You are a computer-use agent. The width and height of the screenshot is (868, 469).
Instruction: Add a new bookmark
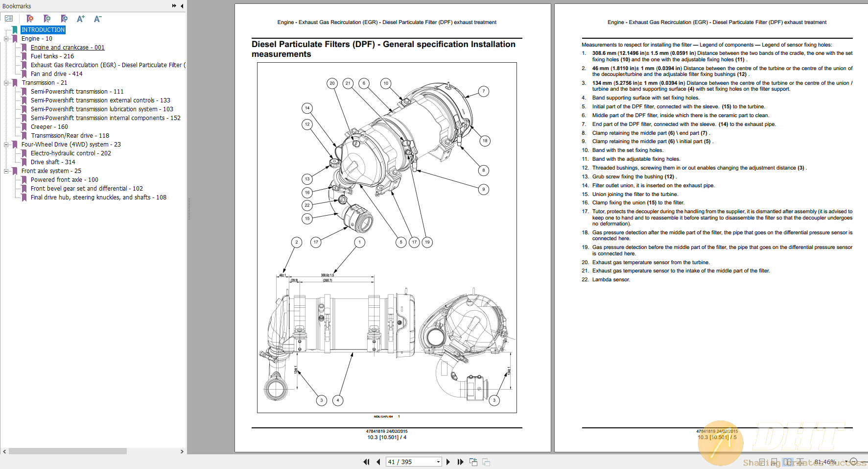tap(47, 19)
